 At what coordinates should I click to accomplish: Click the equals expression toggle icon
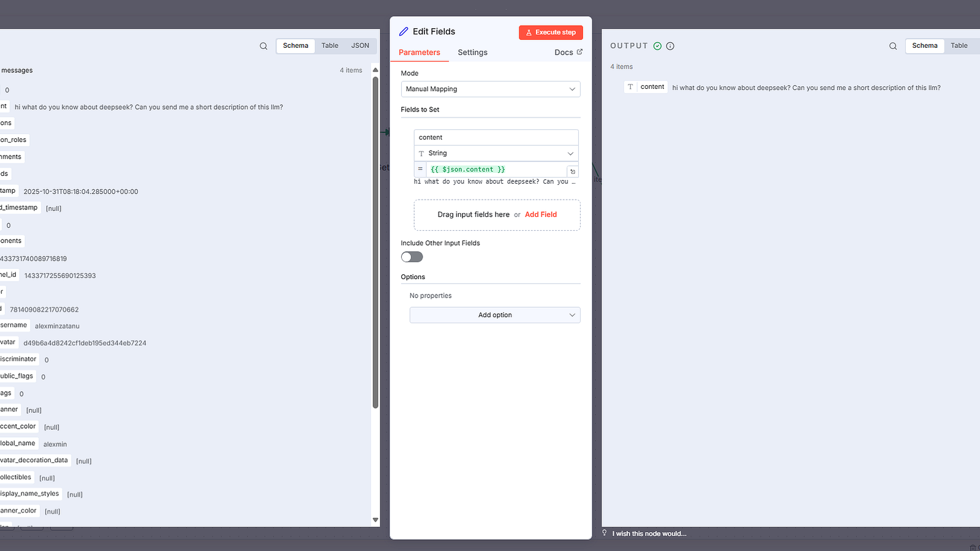click(420, 169)
